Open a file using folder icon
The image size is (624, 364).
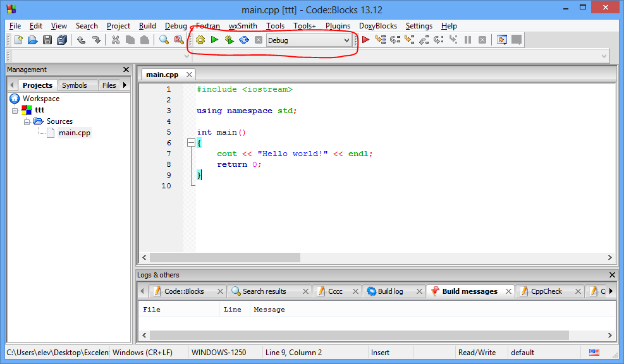coord(33,40)
